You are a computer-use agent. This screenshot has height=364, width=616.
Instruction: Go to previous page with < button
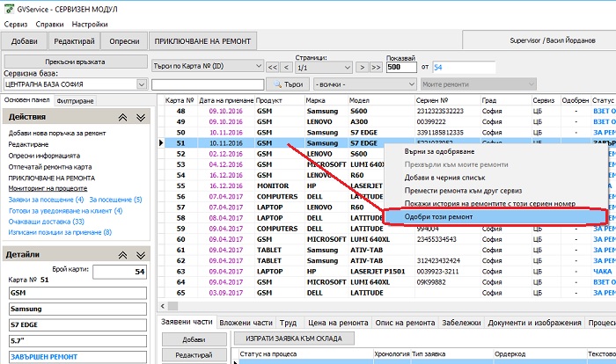[x=286, y=67]
